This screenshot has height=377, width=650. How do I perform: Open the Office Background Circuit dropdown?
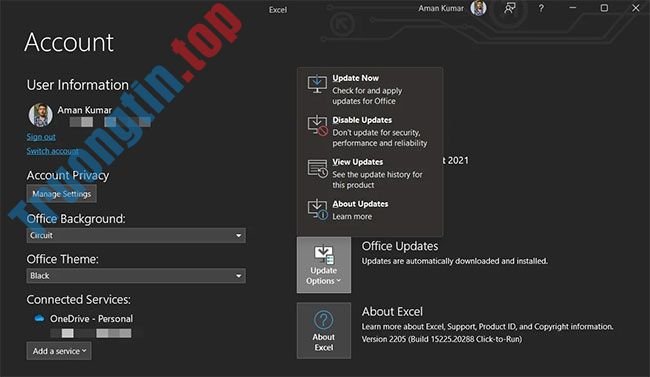(136, 236)
